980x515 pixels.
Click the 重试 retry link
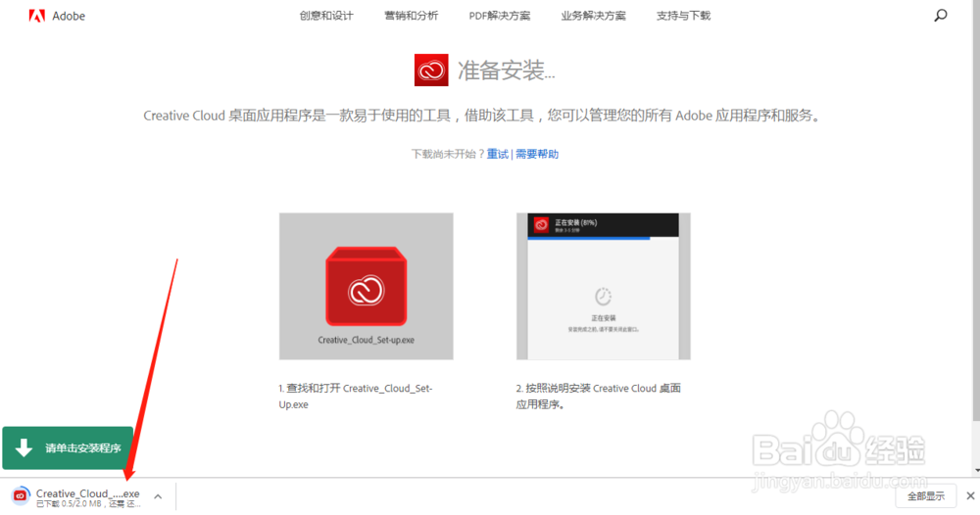[498, 154]
